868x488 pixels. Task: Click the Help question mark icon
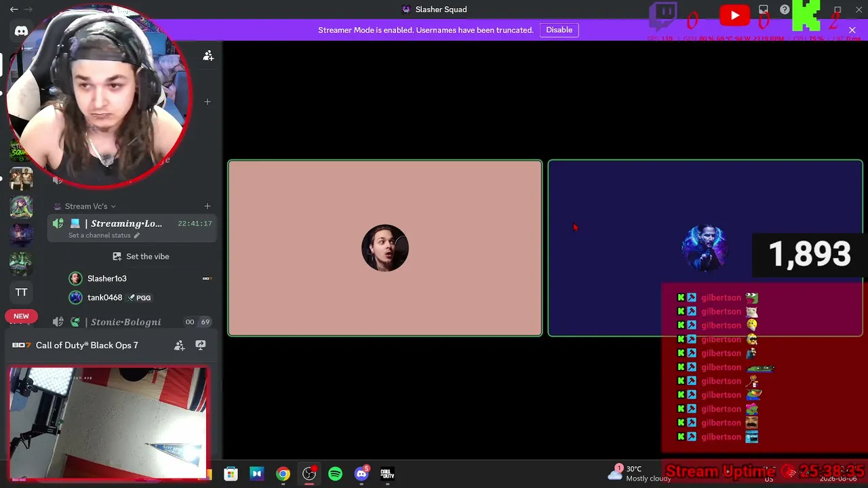pyautogui.click(x=785, y=9)
